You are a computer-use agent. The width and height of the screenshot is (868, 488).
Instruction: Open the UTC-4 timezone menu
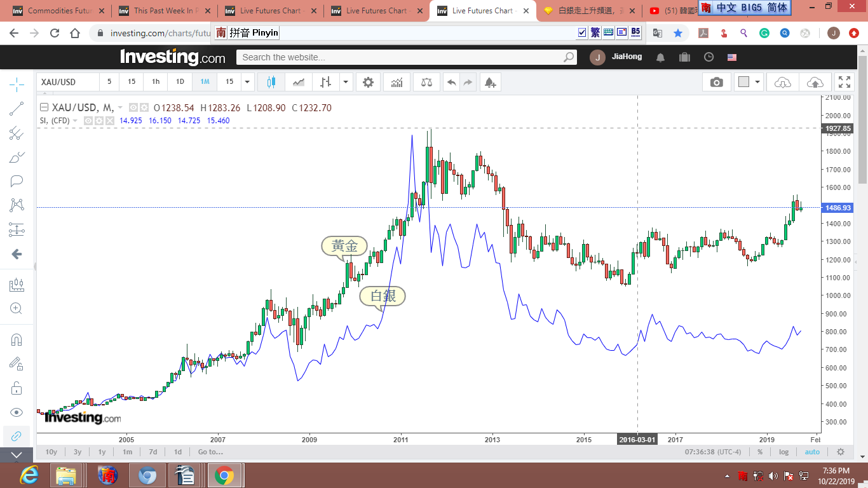(713, 452)
